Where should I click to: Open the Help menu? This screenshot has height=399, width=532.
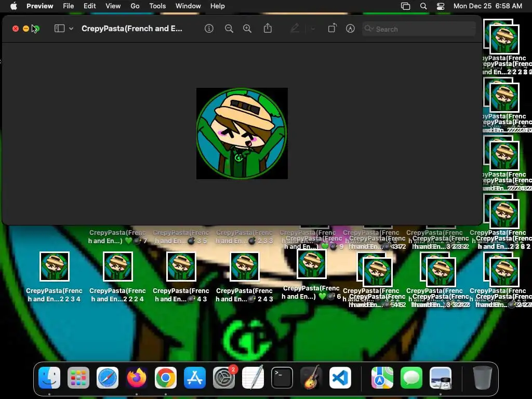pos(218,6)
